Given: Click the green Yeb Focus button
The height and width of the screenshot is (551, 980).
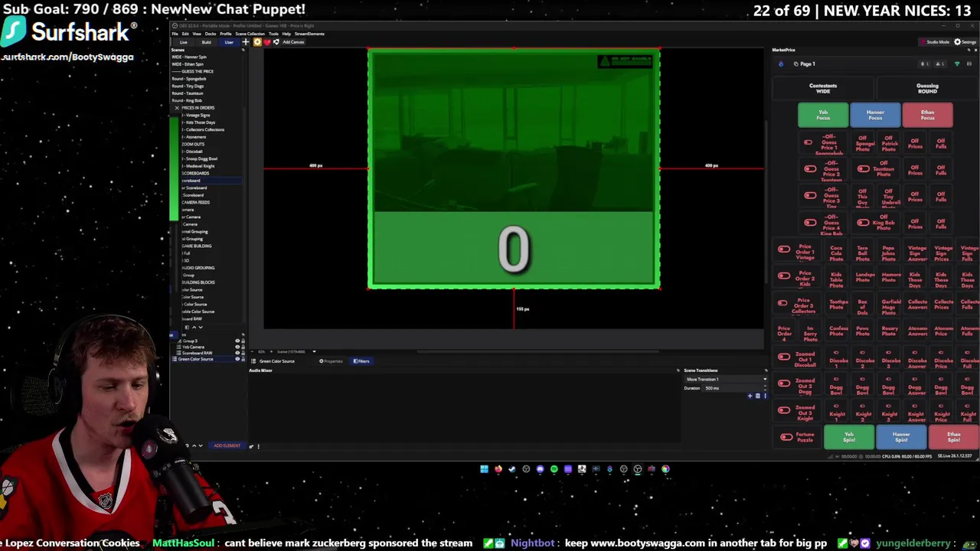Looking at the screenshot, I should (x=823, y=116).
